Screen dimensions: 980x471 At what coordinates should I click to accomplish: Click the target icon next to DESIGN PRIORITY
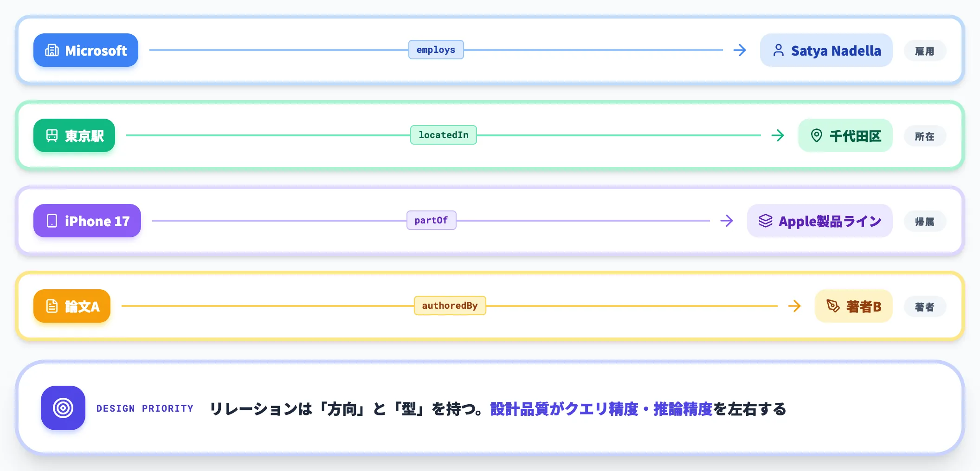(x=63, y=408)
